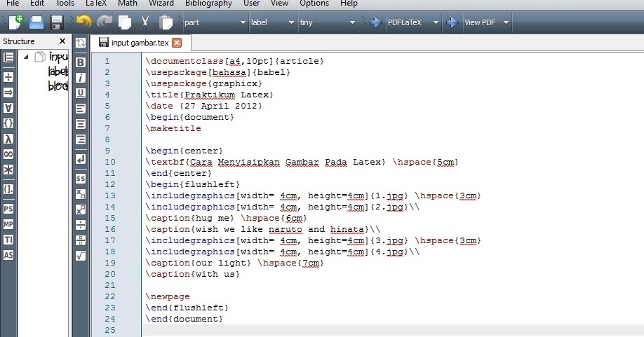The image size is (644, 337).
Task: Click the align left icon
Action: point(81,109)
